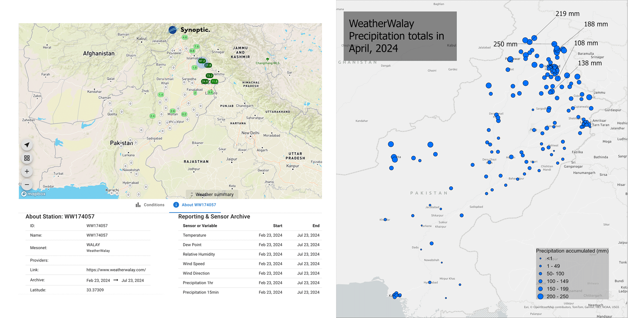Select the 1.8 station marker
The height and width of the screenshot is (318, 644).
pyautogui.click(x=194, y=68)
